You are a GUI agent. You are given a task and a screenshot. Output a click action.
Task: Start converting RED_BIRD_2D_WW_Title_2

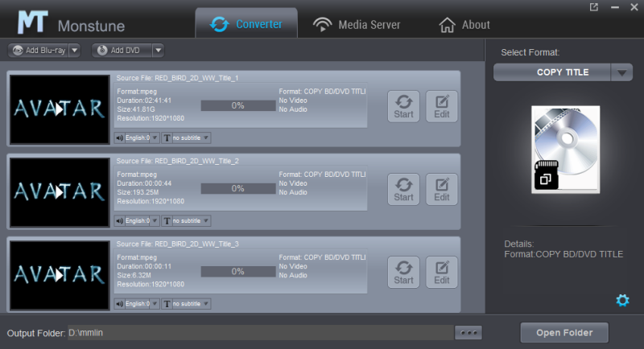click(403, 188)
